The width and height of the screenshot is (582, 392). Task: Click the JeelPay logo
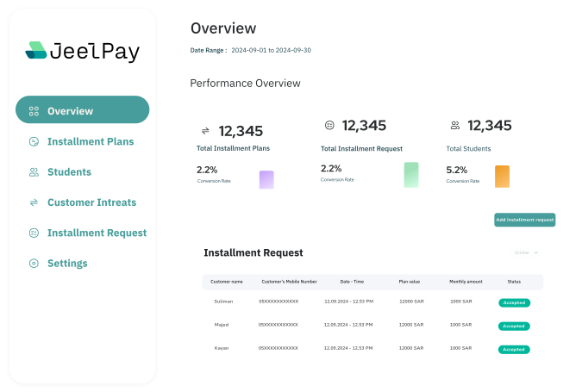[83, 52]
